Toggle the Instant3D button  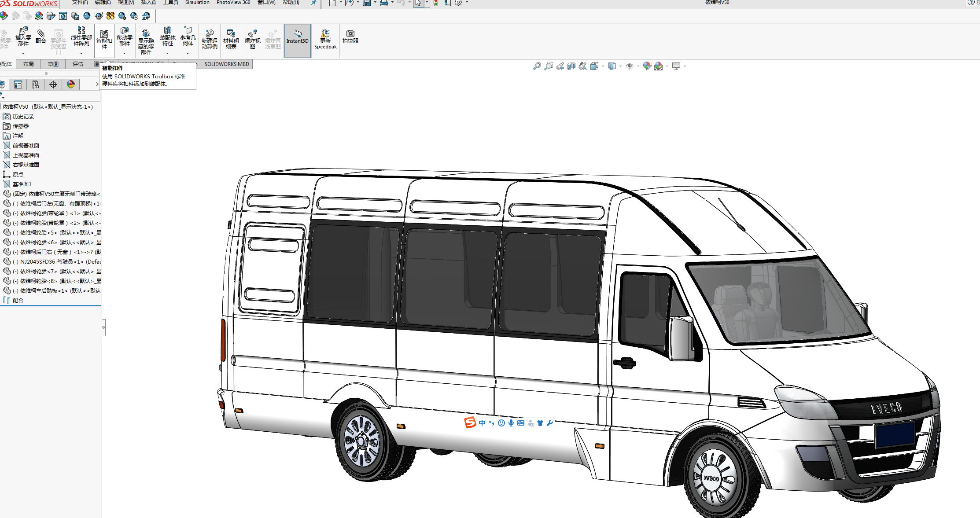click(297, 40)
